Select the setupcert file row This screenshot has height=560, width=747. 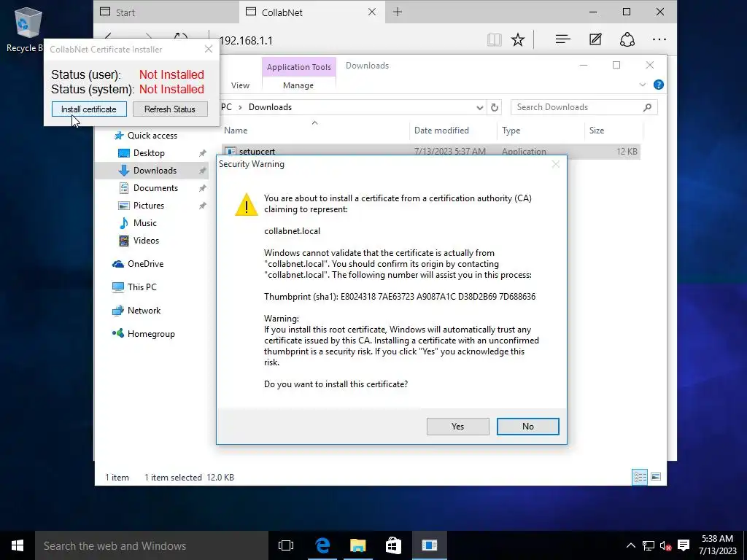tap(431, 152)
